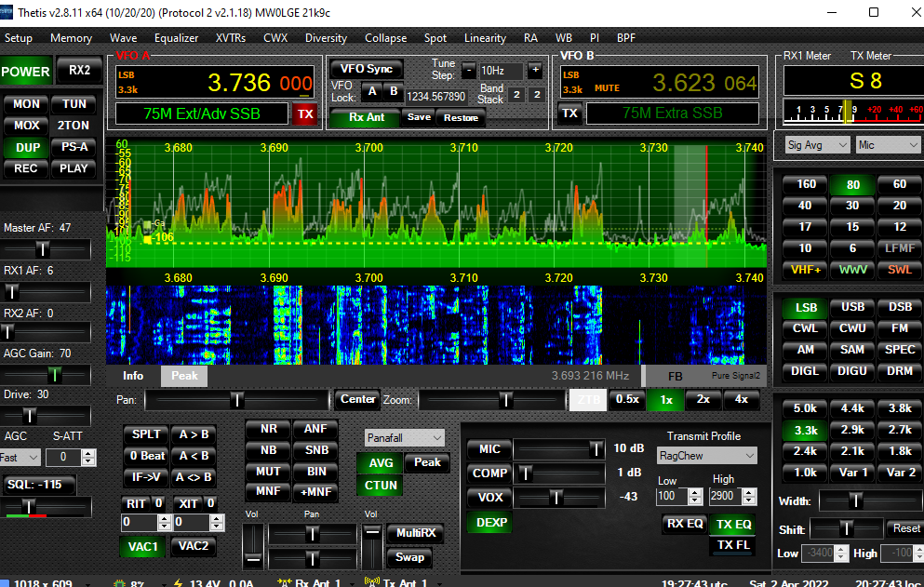The height and width of the screenshot is (587, 924).
Task: Click the VFO B TX button
Action: click(x=569, y=113)
